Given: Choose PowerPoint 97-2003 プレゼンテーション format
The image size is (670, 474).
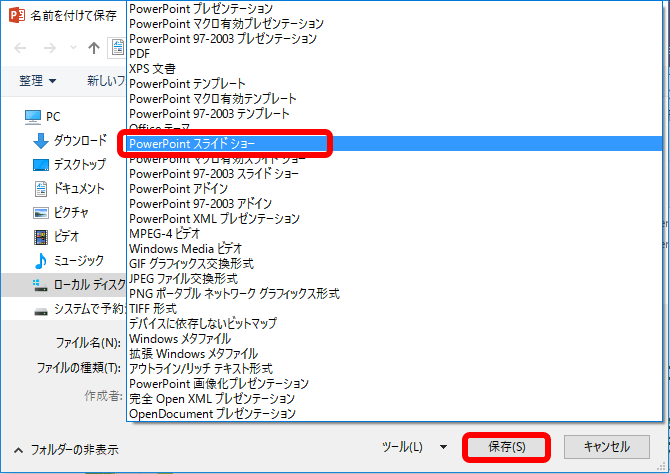Looking at the screenshot, I should point(394,38).
